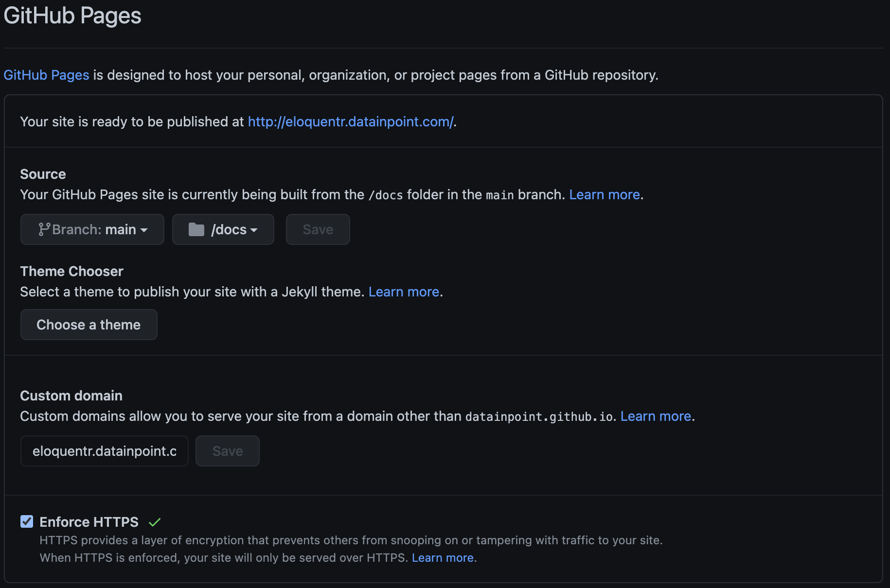Click the git branch icon
Image resolution: width=890 pixels, height=588 pixels.
click(x=44, y=229)
